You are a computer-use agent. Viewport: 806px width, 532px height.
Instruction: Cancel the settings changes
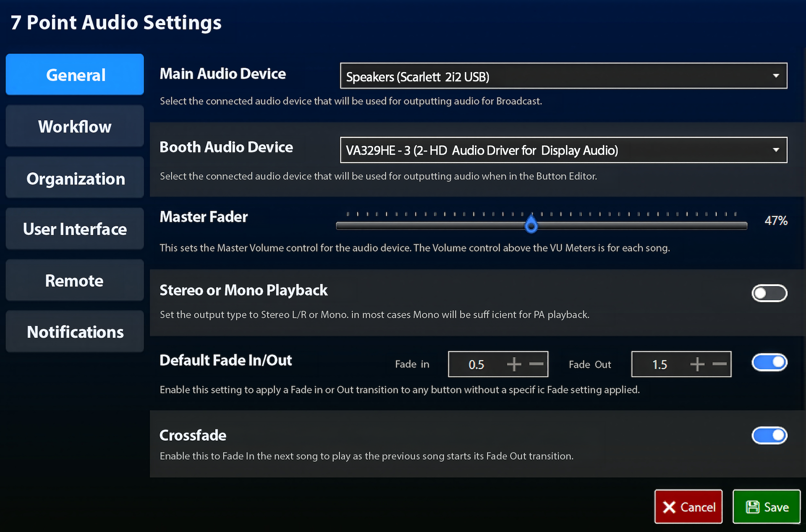[x=688, y=507]
